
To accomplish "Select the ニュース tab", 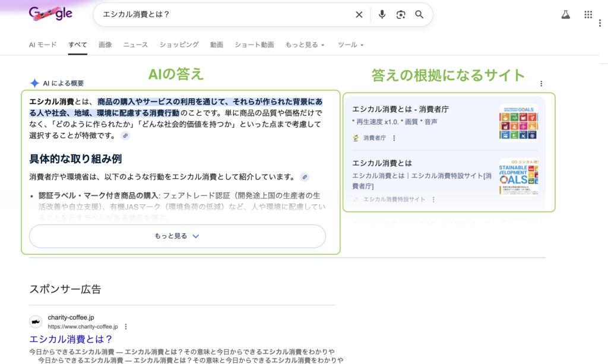I will 135,45.
